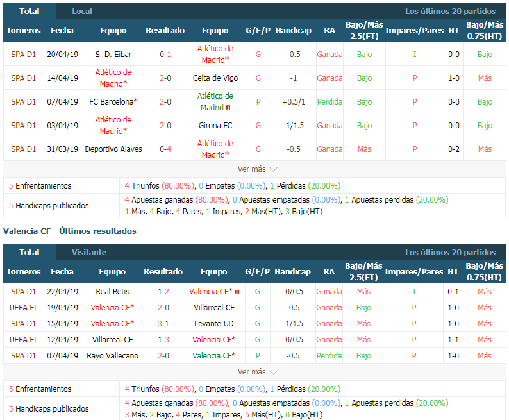
Task: Click the 0-4 result against Deportivo Alavés
Action: (165, 149)
